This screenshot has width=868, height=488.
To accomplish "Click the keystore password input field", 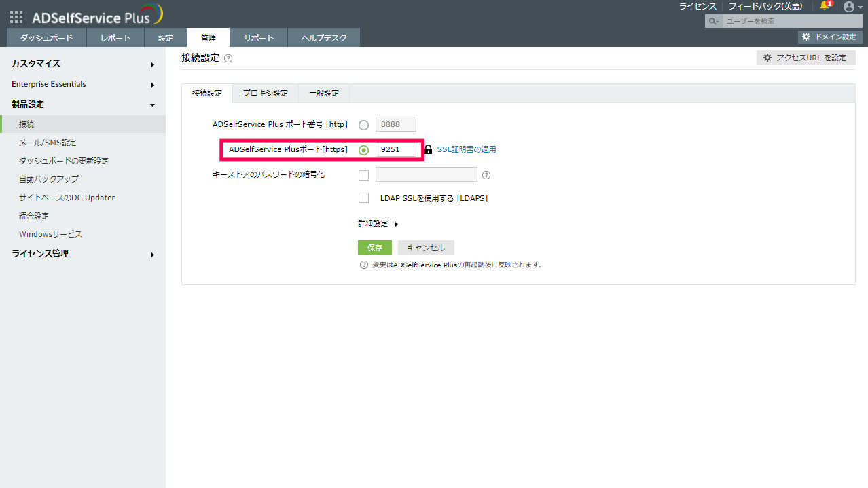I will [427, 175].
